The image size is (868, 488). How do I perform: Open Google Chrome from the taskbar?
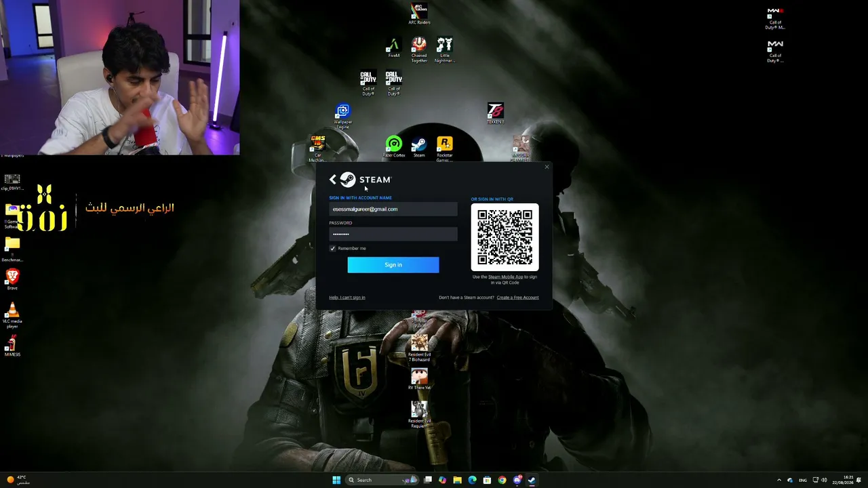[x=502, y=481]
